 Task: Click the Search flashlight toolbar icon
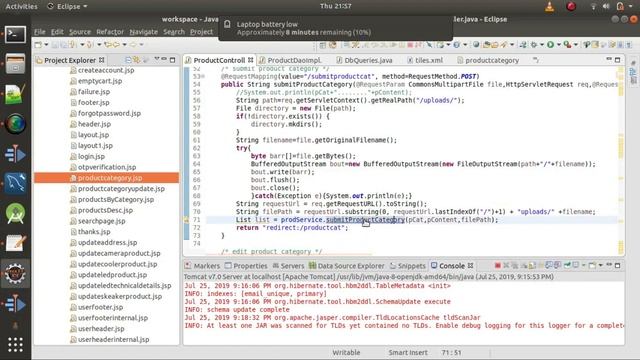(504, 44)
